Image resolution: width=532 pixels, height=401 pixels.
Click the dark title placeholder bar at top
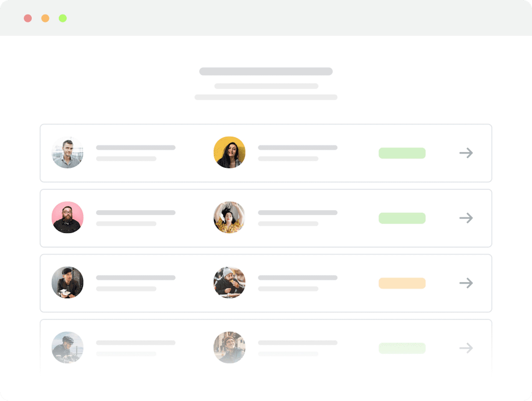(266, 71)
